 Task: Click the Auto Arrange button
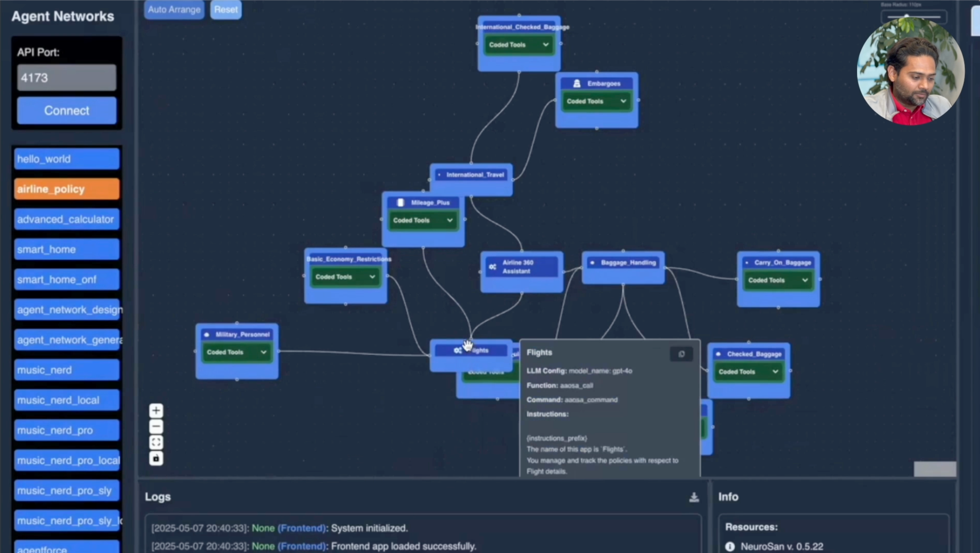coord(174,9)
